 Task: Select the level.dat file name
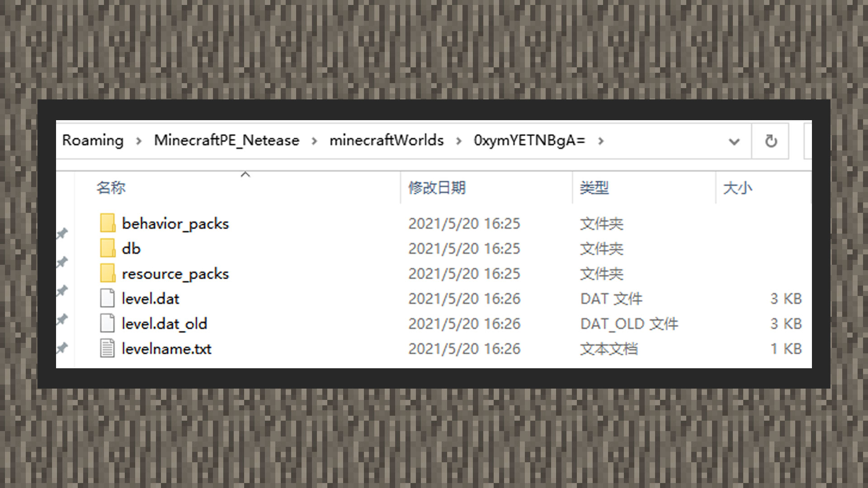[151, 299]
